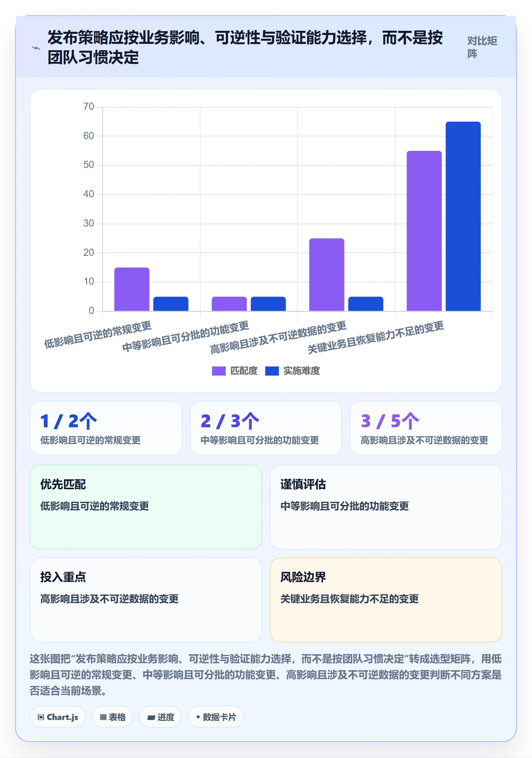Click the axis label 中等影响且可分批的功能变更
The height and width of the screenshot is (758, 532).
pyautogui.click(x=185, y=336)
